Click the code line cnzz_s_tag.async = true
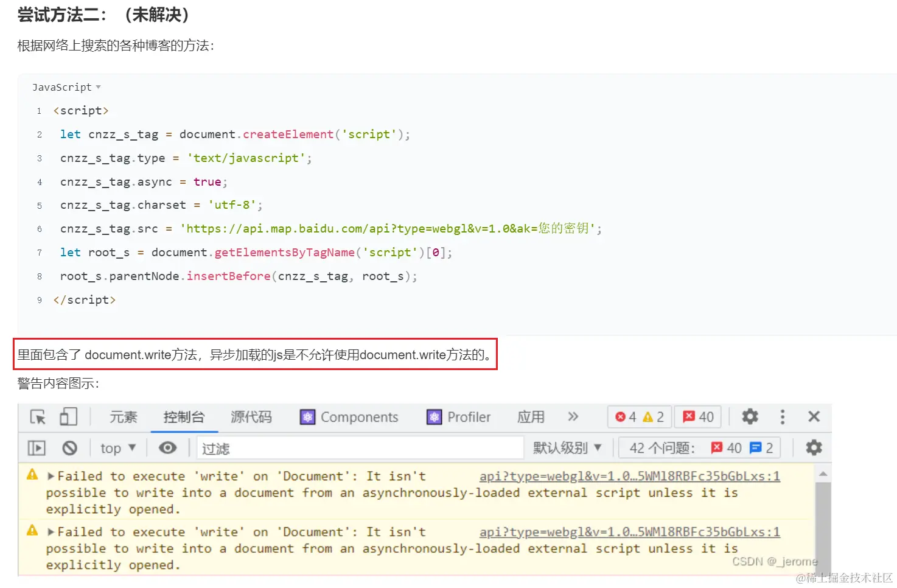 click(144, 182)
